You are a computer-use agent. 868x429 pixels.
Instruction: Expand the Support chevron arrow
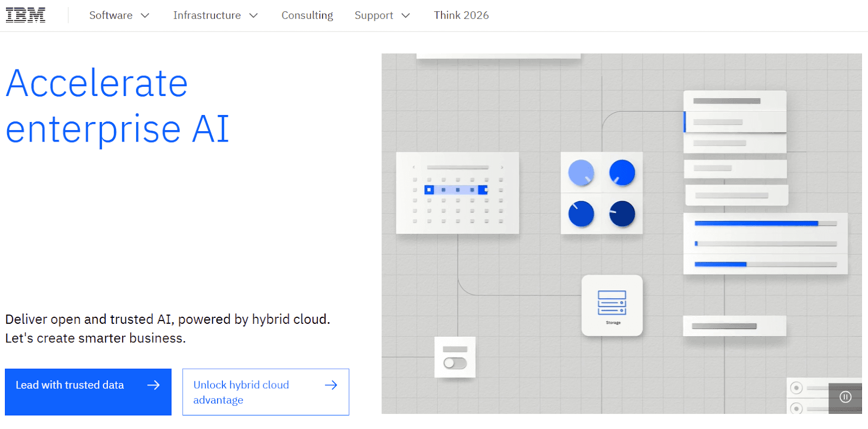click(406, 16)
